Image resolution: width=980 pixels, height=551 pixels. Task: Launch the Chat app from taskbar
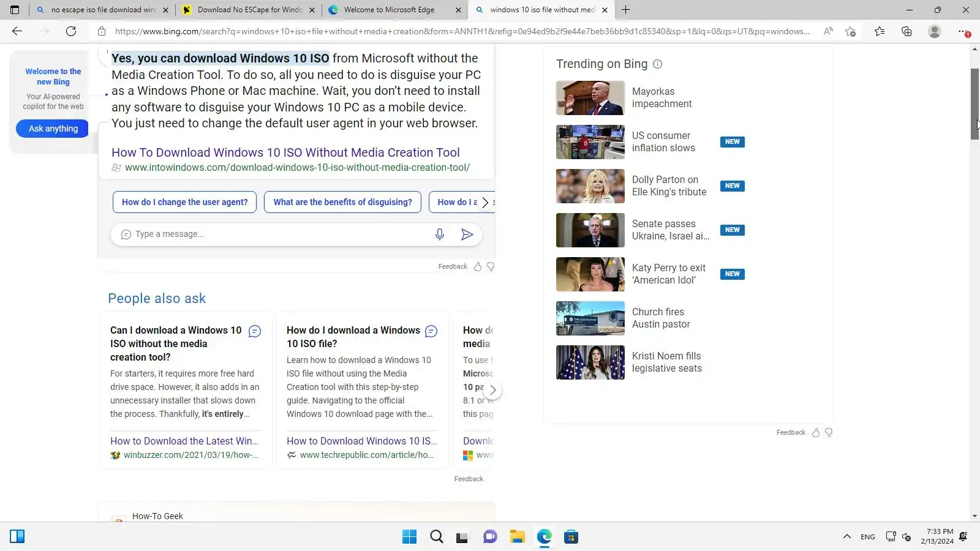[490, 537]
